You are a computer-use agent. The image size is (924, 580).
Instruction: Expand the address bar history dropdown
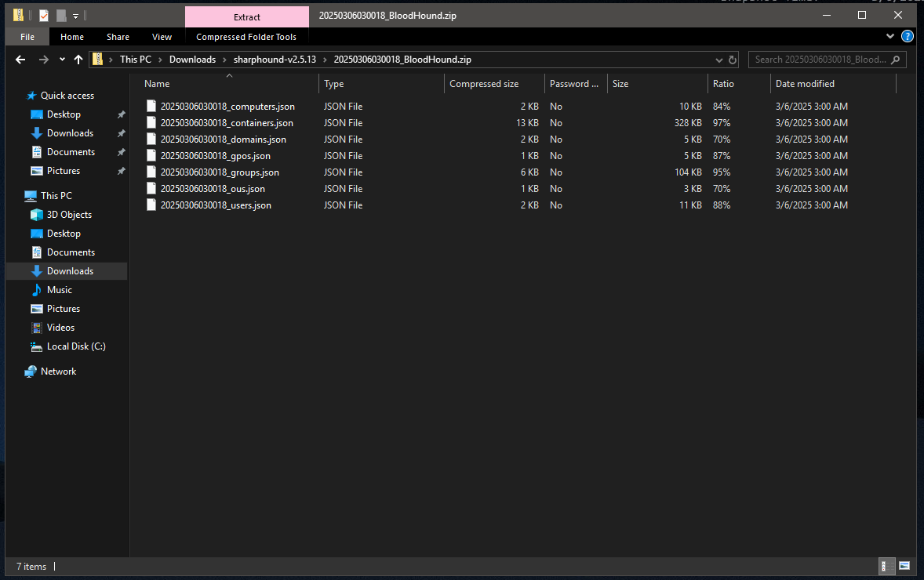[x=719, y=60]
